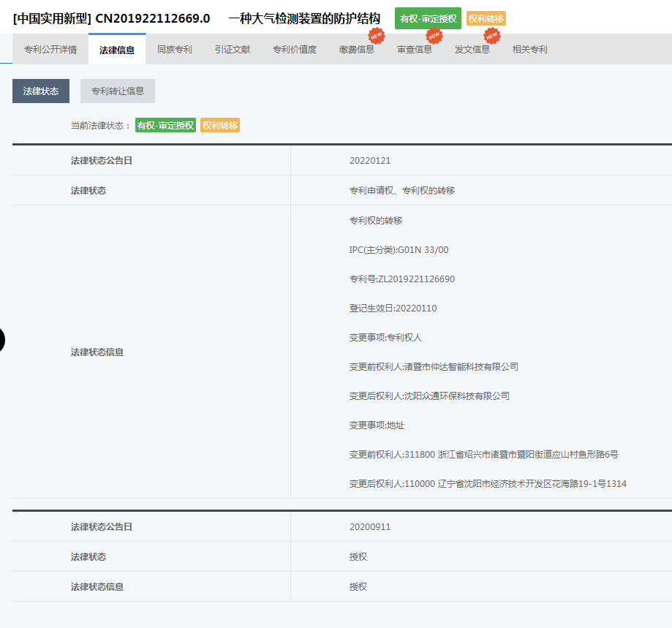The height and width of the screenshot is (628, 672).
Task: View the 审查信息 tab
Action: (415, 50)
